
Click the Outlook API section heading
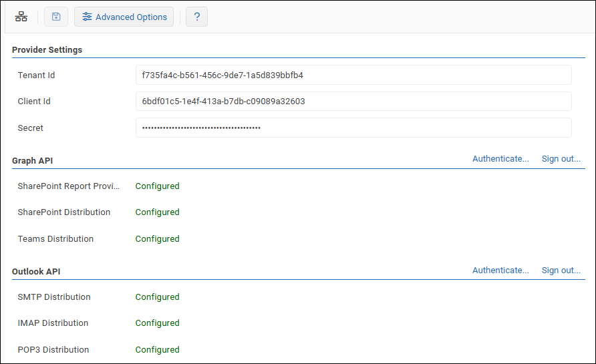36,272
